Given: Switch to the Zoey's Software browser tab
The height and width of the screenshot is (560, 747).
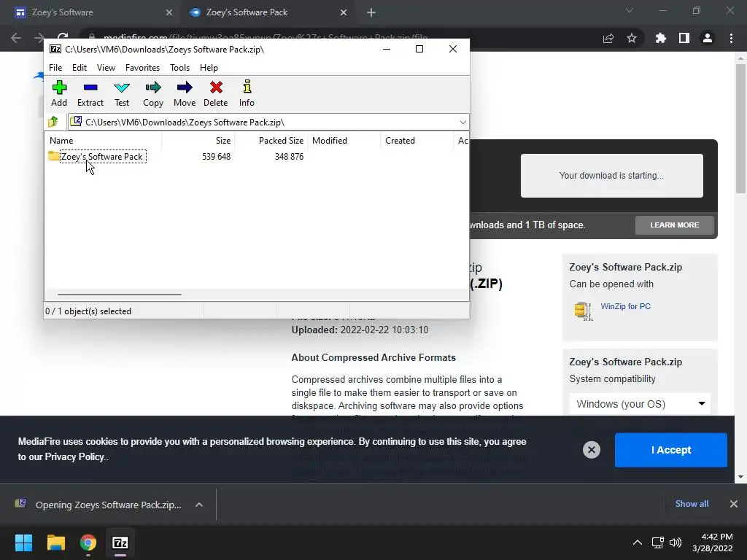Looking at the screenshot, I should tap(93, 12).
